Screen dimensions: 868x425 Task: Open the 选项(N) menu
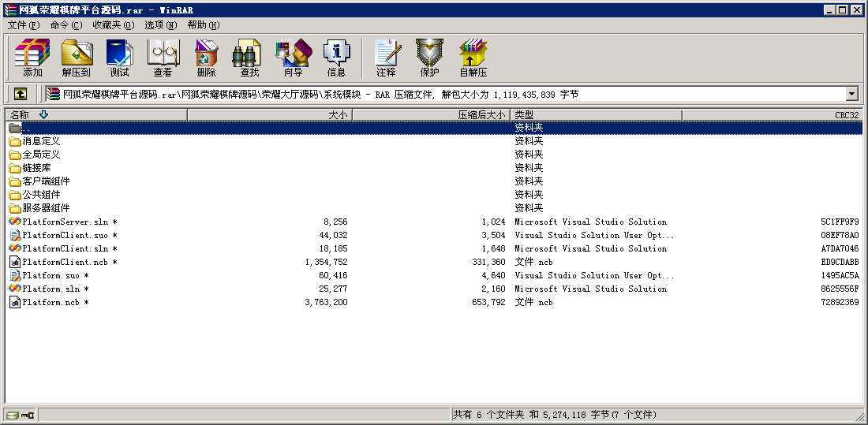[x=161, y=25]
